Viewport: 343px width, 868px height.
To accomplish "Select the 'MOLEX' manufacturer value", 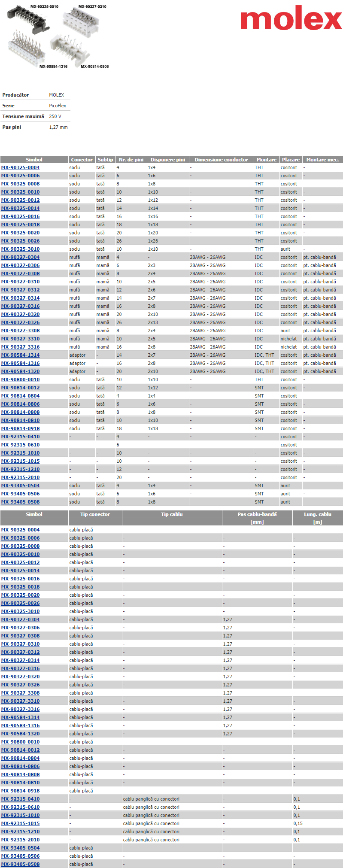I will pos(57,95).
